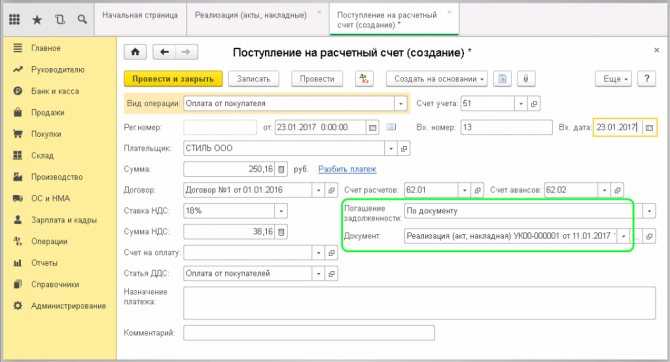The width and height of the screenshot is (670, 362).
Task: Click Провести button
Action: pyautogui.click(x=317, y=79)
